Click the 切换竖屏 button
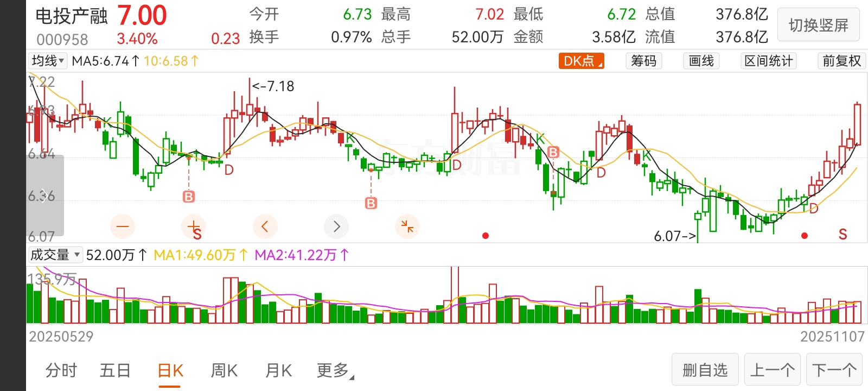This screenshot has width=868, height=391. [x=819, y=25]
